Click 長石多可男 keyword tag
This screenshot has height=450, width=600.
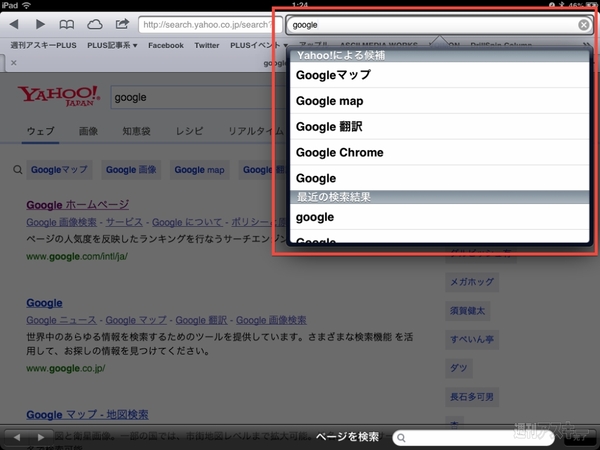pos(472,397)
